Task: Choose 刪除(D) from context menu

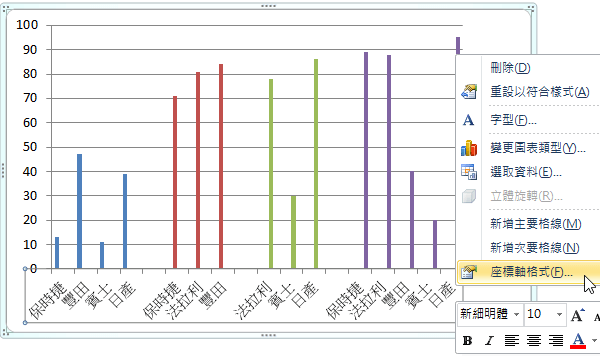Action: coord(510,68)
